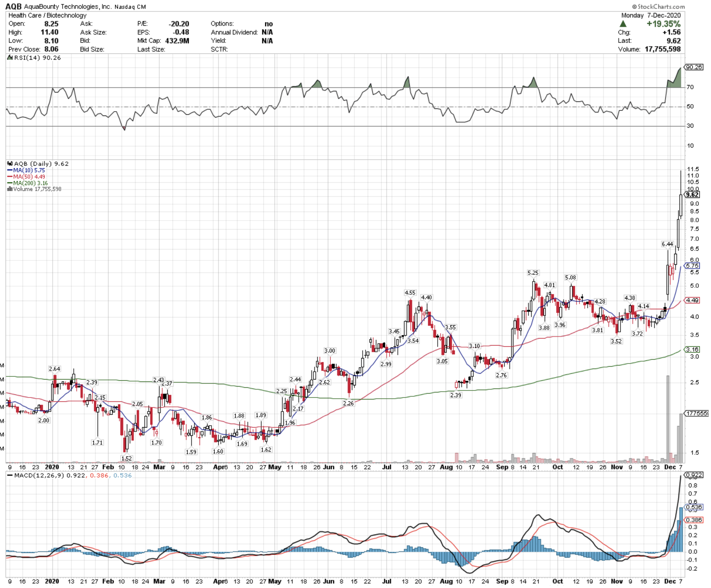
Task: Click the 3.00 late-May high annotation
Action: (330, 351)
